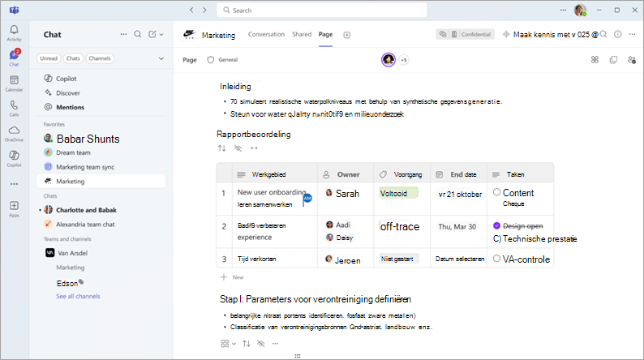Viewport: 644px width, 360px height.
Task: Open the share people icon on the page toolbar
Action: [x=632, y=60]
